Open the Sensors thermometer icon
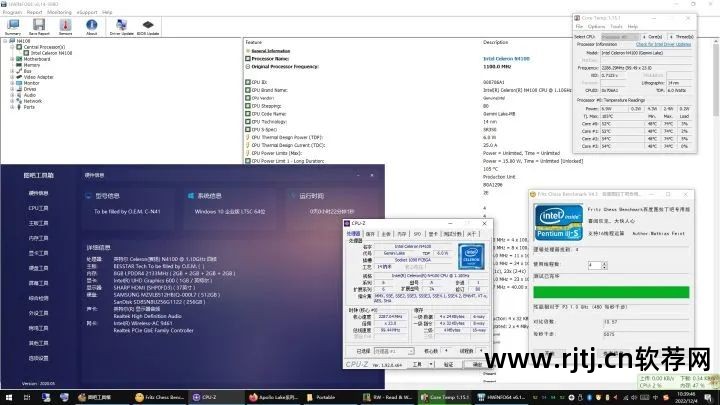The image size is (720, 405). point(65,27)
